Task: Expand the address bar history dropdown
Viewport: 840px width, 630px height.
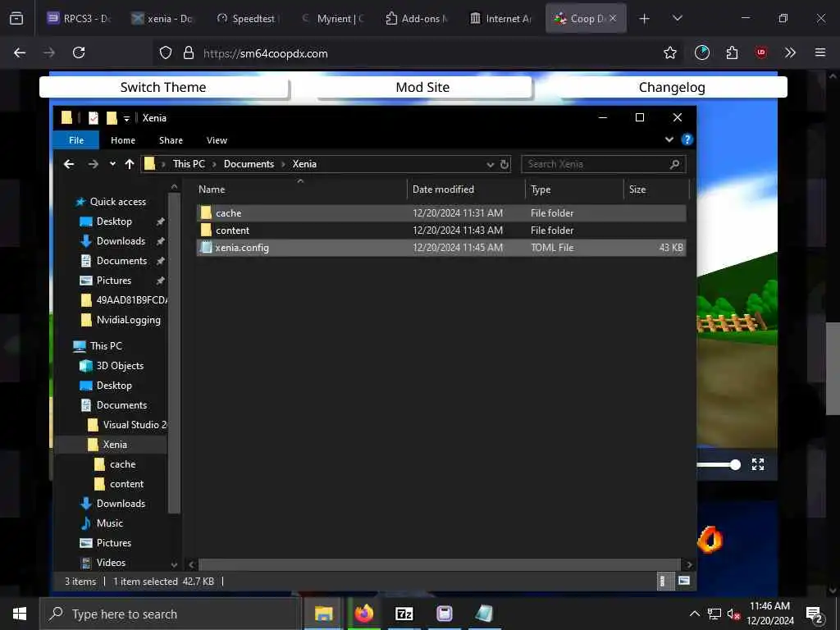Action: point(491,164)
